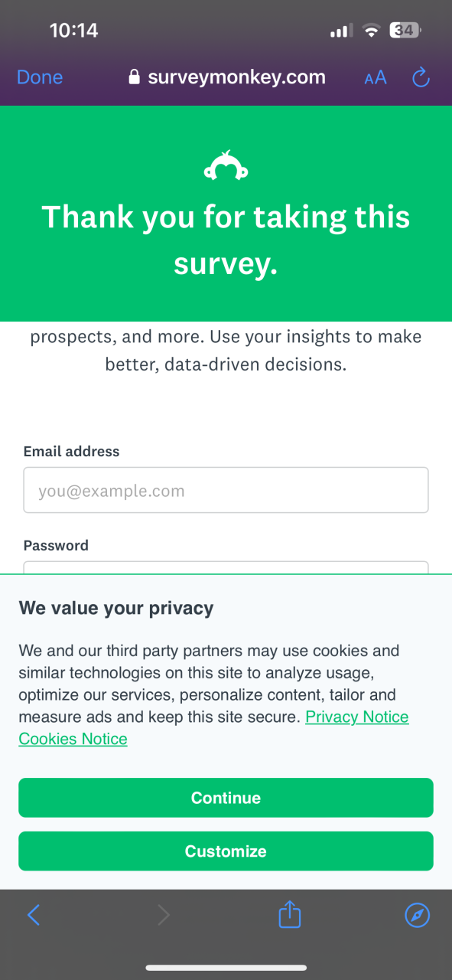Tap the 10:14 clock in the status bar
Viewport: 452px width, 980px height.
(x=73, y=31)
